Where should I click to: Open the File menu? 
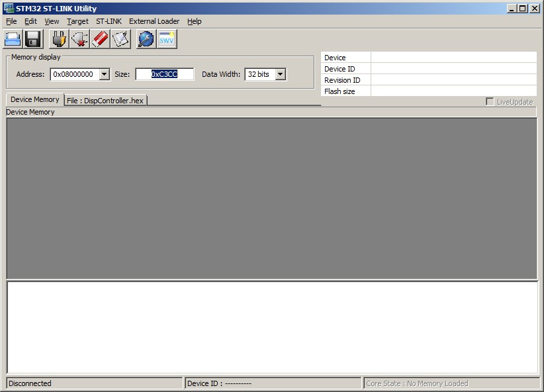point(11,22)
